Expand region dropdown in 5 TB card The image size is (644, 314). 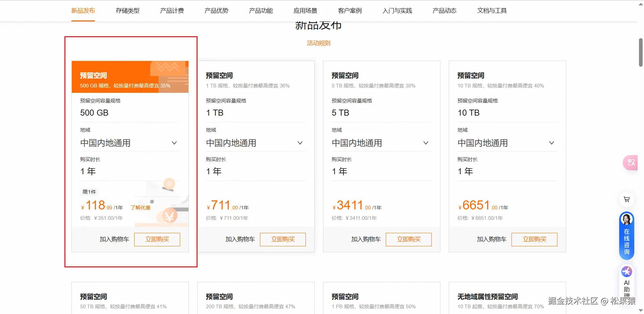click(382, 143)
